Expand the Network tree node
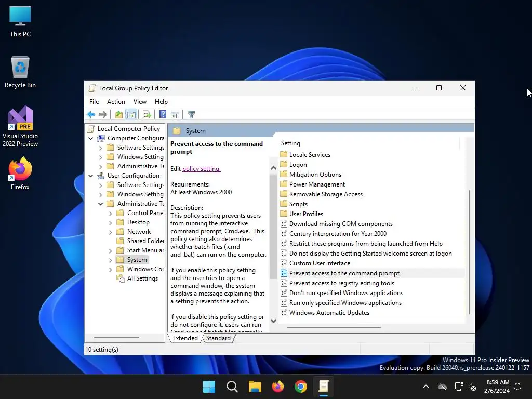Image resolution: width=532 pixels, height=399 pixels. point(110,232)
